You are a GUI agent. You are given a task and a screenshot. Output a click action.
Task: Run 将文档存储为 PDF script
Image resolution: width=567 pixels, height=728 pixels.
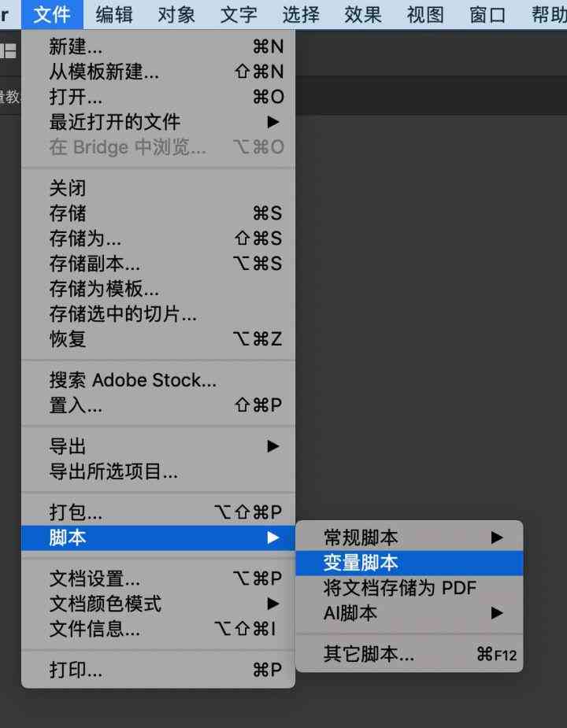click(x=409, y=588)
